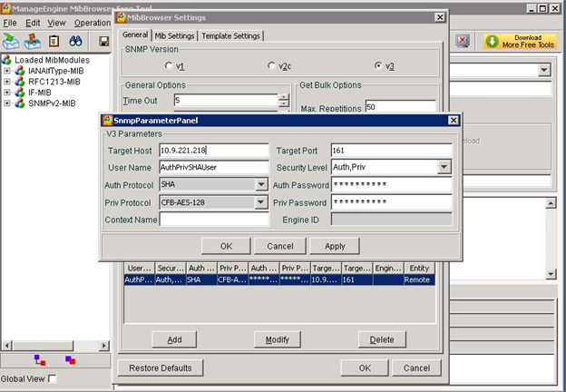Open the View menu

click(x=56, y=23)
